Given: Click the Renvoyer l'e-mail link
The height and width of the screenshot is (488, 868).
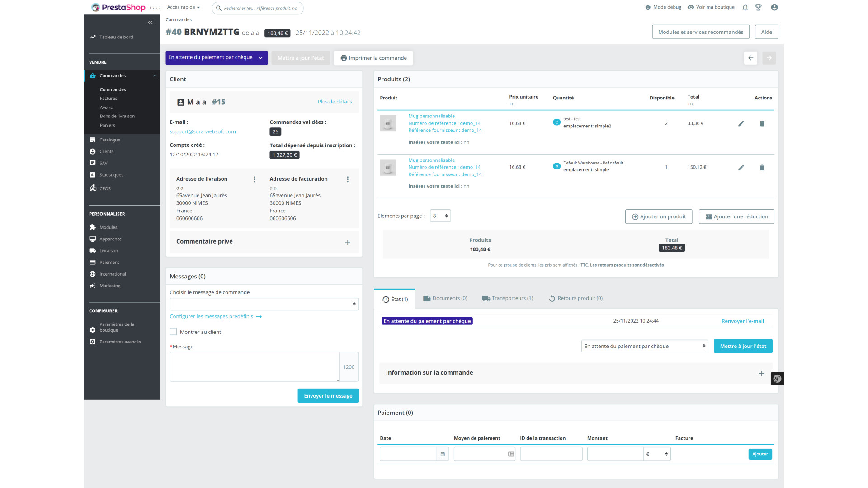Looking at the screenshot, I should (742, 321).
